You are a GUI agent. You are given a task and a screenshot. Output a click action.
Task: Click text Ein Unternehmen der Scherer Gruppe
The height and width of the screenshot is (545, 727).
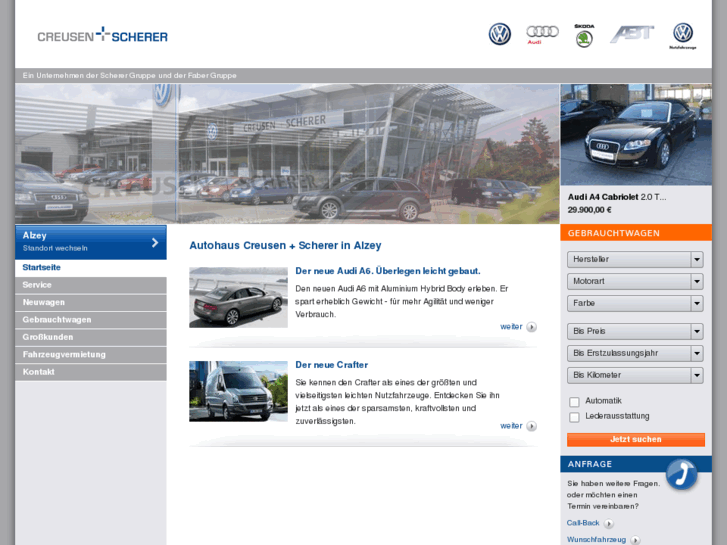coord(129,75)
